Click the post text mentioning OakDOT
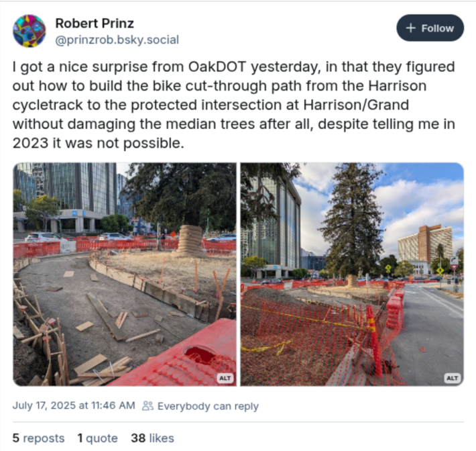 click(x=234, y=105)
